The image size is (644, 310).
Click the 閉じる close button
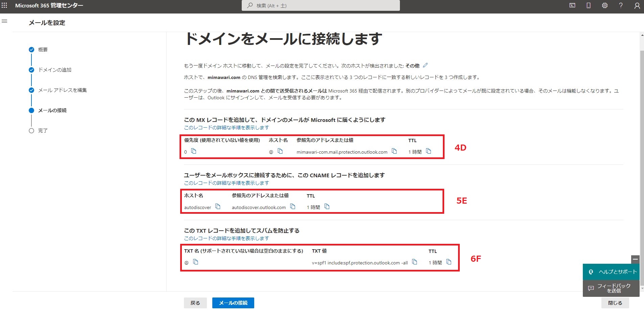615,303
